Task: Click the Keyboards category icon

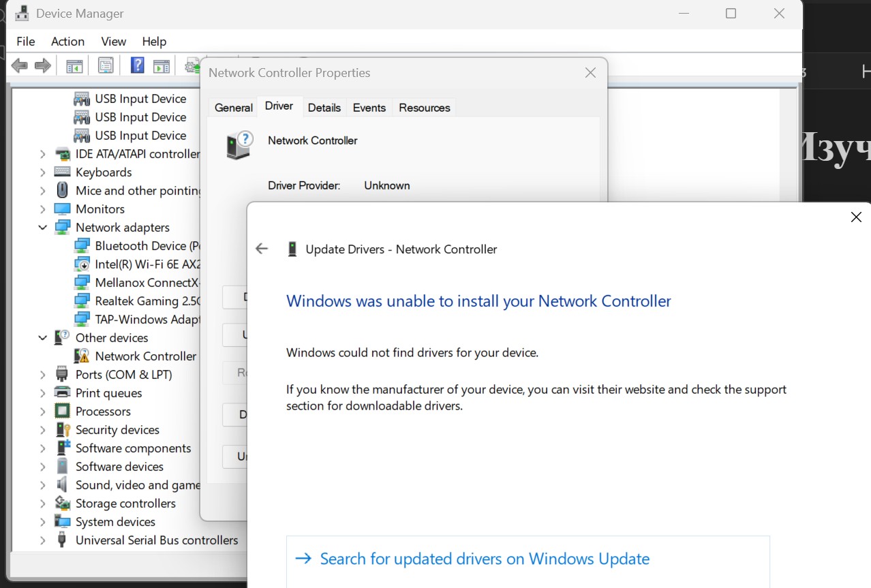Action: coord(62,172)
